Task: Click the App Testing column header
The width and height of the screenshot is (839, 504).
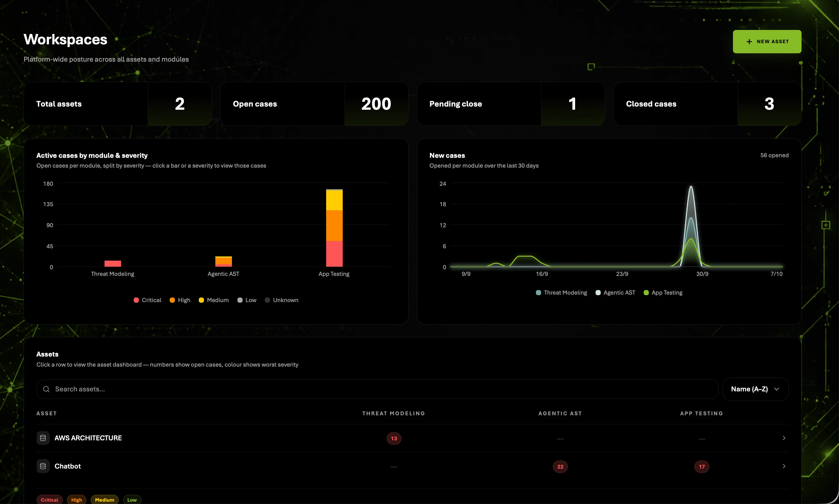Action: 702,413
